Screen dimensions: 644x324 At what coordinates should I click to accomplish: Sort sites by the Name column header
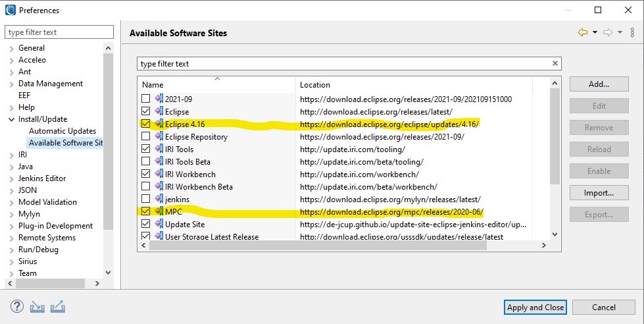click(x=216, y=84)
